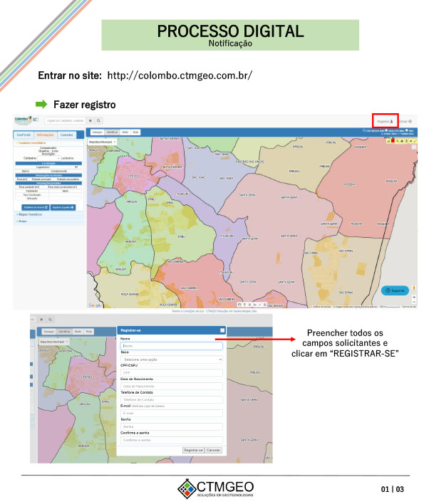The width and height of the screenshot is (424, 504).
Task: Click the CPF input field
Action: (x=172, y=373)
